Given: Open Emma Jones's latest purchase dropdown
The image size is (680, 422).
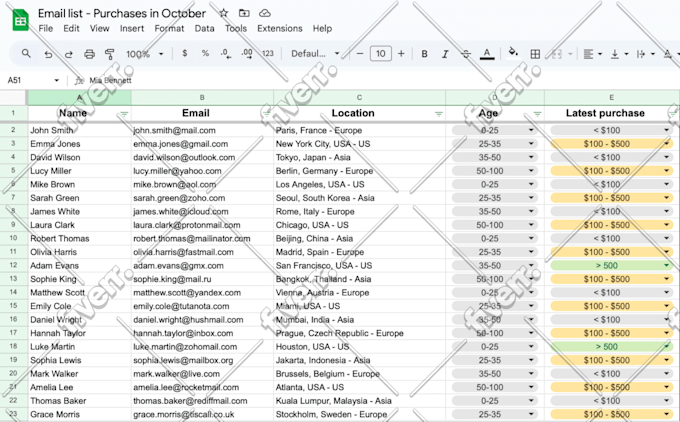Looking at the screenshot, I should click(667, 144).
